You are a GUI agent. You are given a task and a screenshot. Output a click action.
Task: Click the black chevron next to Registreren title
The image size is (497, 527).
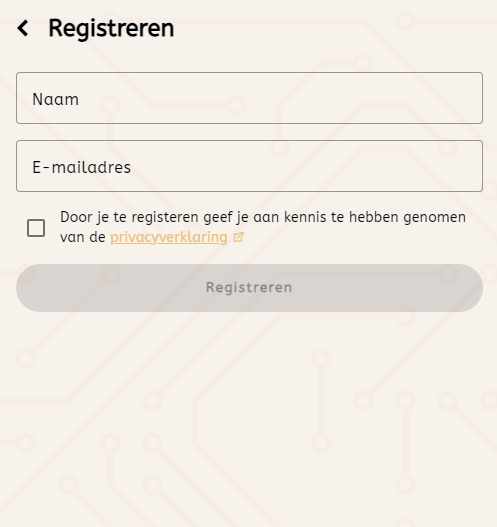click(23, 28)
